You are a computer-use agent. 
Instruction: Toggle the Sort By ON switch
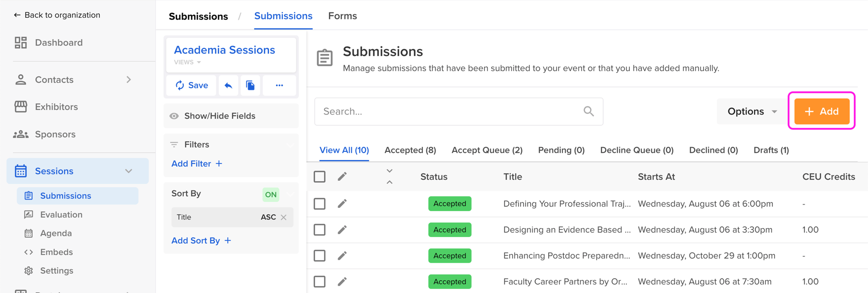tap(271, 195)
